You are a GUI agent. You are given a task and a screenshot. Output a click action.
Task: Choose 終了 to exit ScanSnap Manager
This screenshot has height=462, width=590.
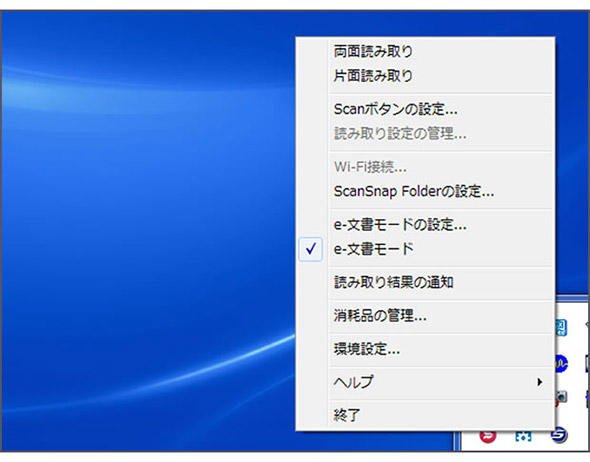pyautogui.click(x=425, y=415)
